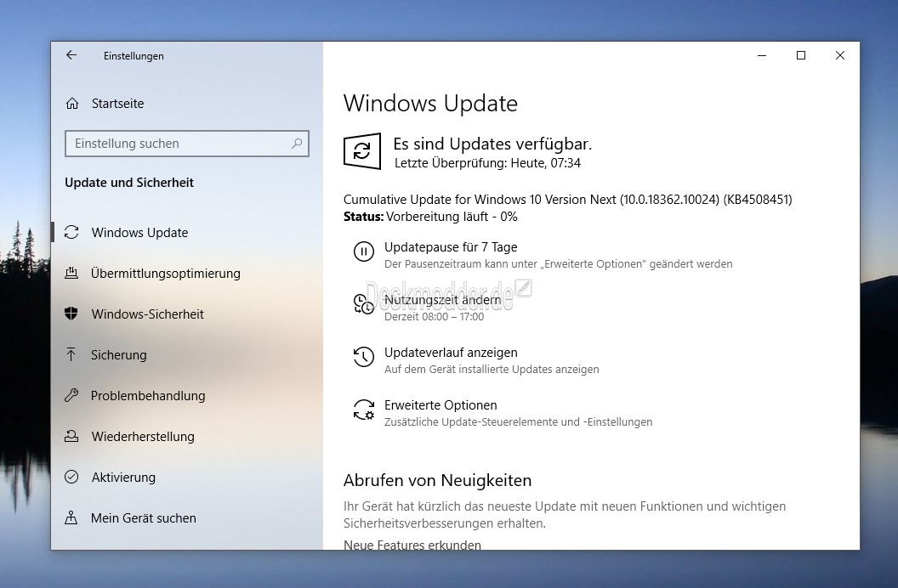Click the Cumulative Update KB4508451 entry

[567, 200]
